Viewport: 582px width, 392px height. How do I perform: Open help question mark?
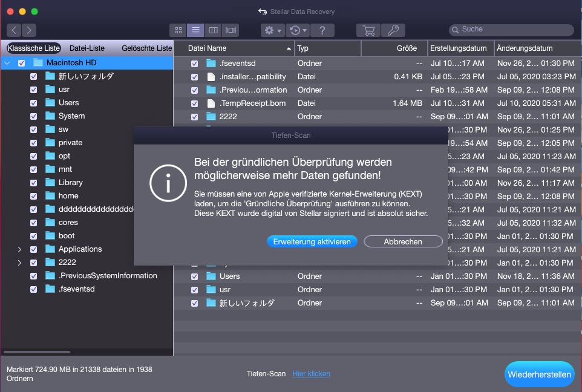pyautogui.click(x=322, y=30)
